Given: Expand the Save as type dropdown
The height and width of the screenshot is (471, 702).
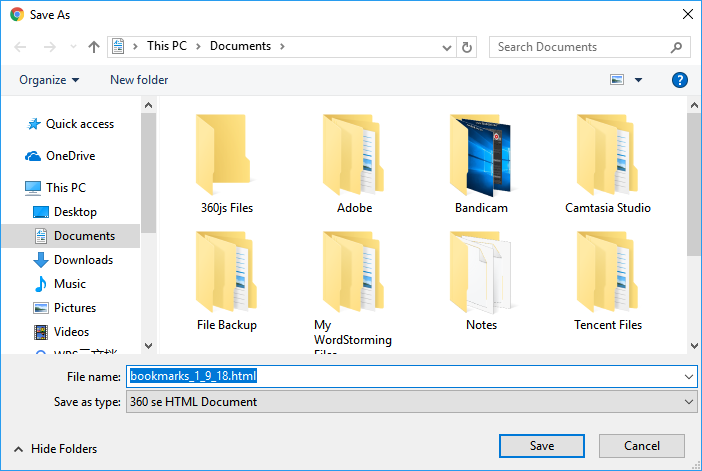Looking at the screenshot, I should click(x=688, y=402).
